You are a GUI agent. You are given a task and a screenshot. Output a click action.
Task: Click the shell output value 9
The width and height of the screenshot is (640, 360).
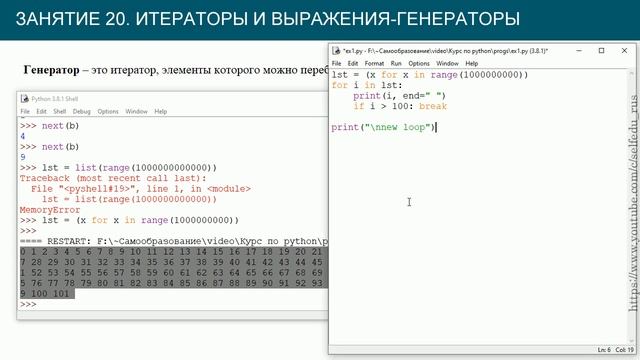[22, 158]
